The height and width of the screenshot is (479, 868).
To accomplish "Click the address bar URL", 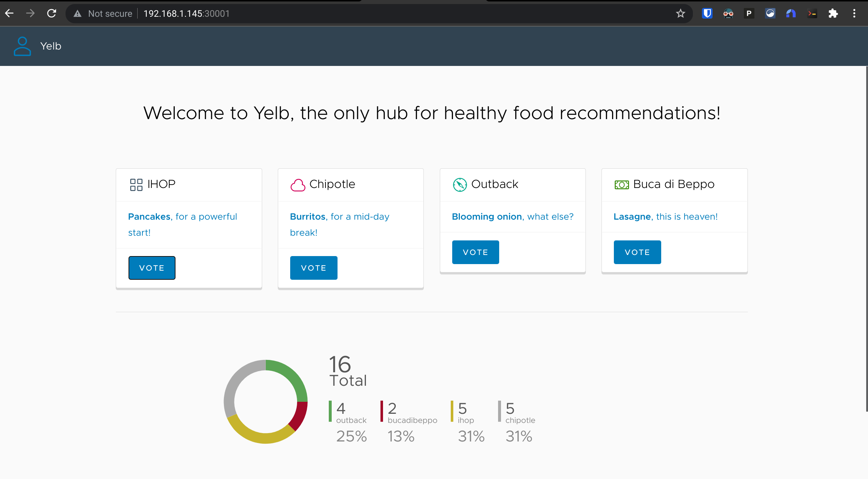I will (186, 14).
